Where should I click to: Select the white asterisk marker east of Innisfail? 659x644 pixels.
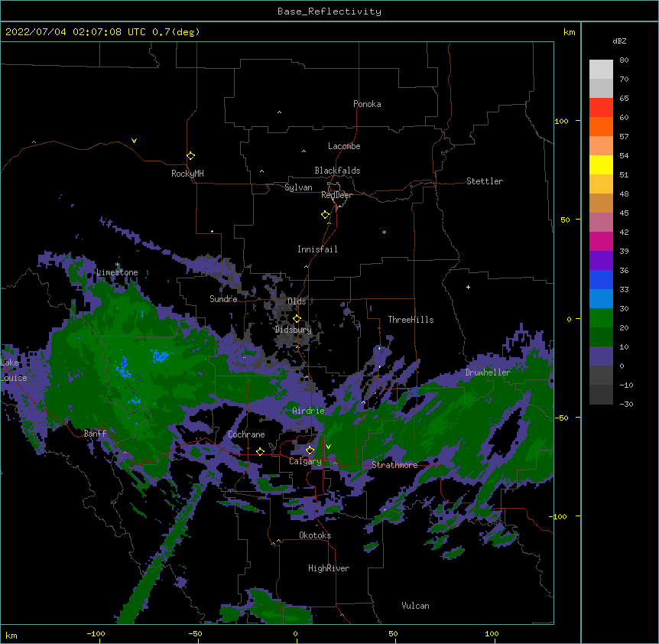pos(384,232)
